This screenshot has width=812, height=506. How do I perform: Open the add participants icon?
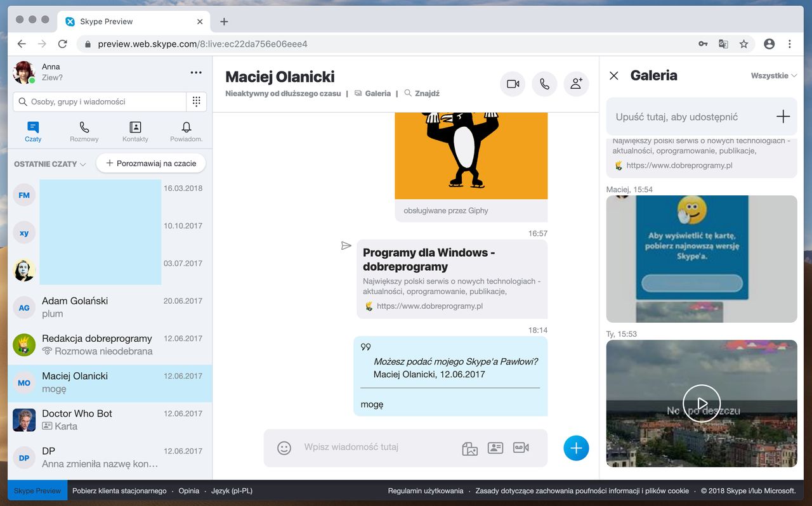(x=576, y=84)
